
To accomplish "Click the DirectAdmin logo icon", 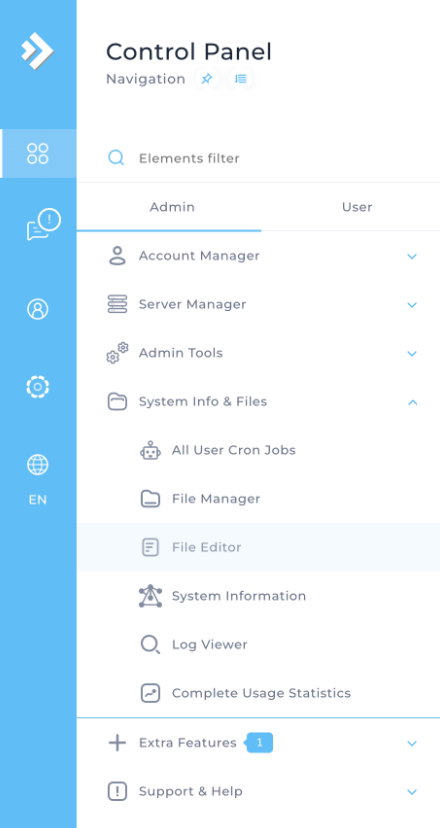I will [x=37, y=50].
